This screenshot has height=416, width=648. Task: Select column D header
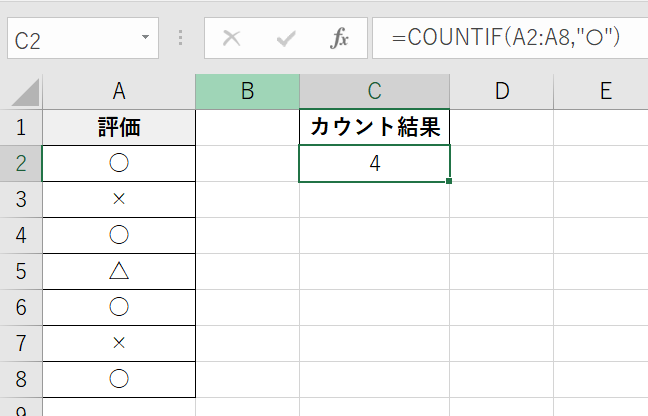[x=501, y=91]
